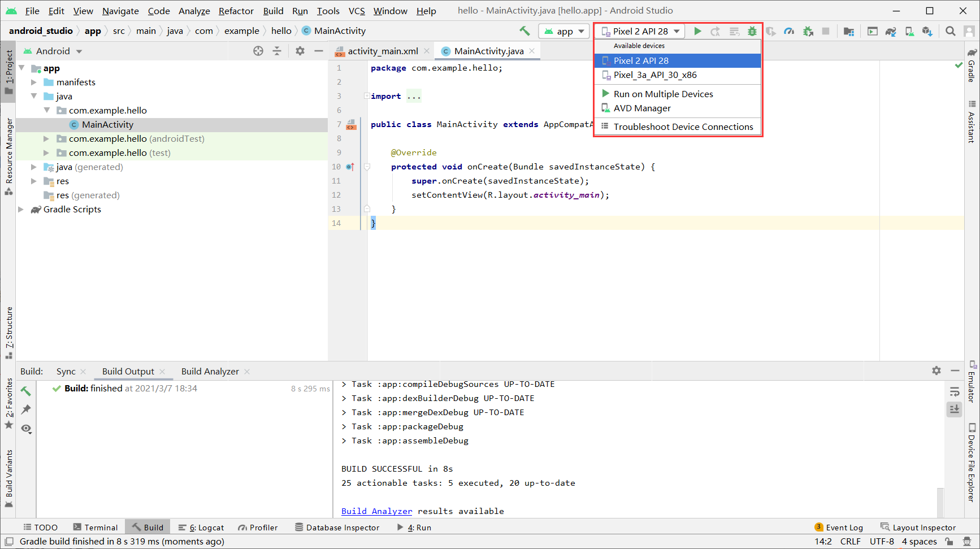Image resolution: width=980 pixels, height=549 pixels.
Task: Open the Terminal tool window
Action: point(95,528)
